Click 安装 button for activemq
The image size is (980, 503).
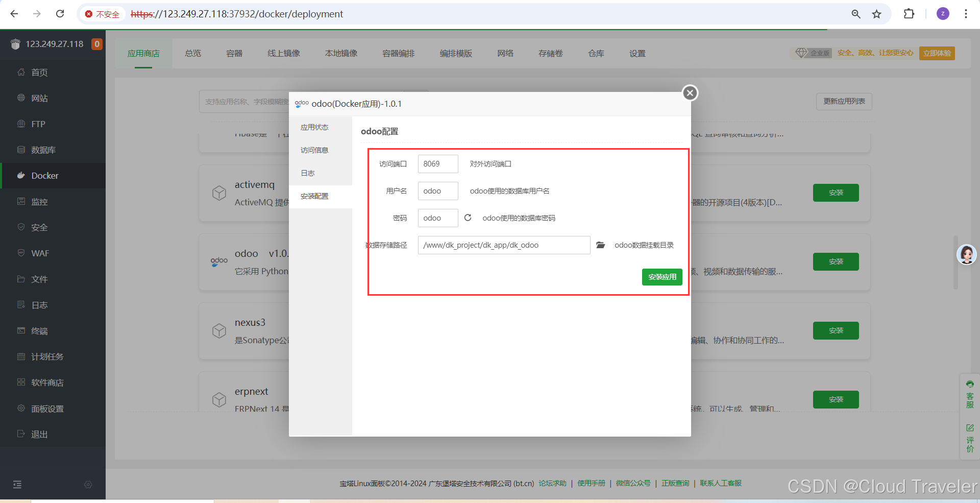836,193
